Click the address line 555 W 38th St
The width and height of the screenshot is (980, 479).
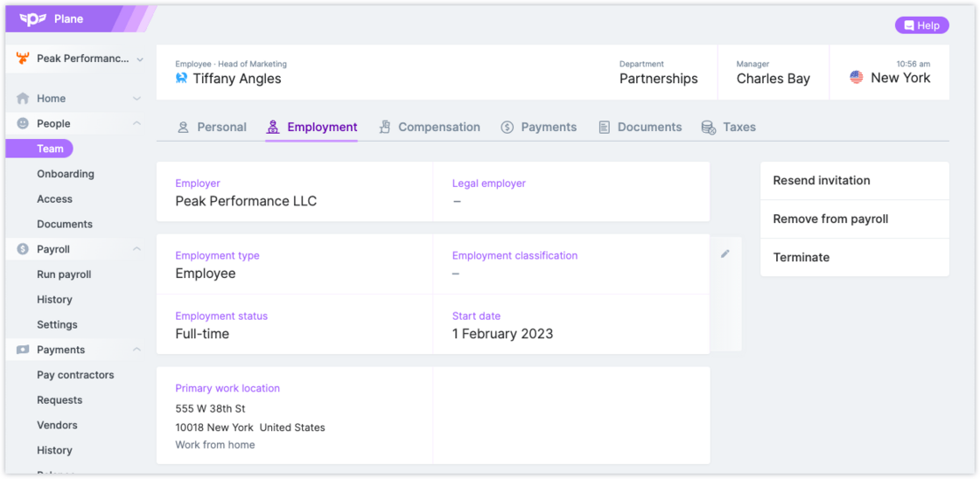point(211,409)
